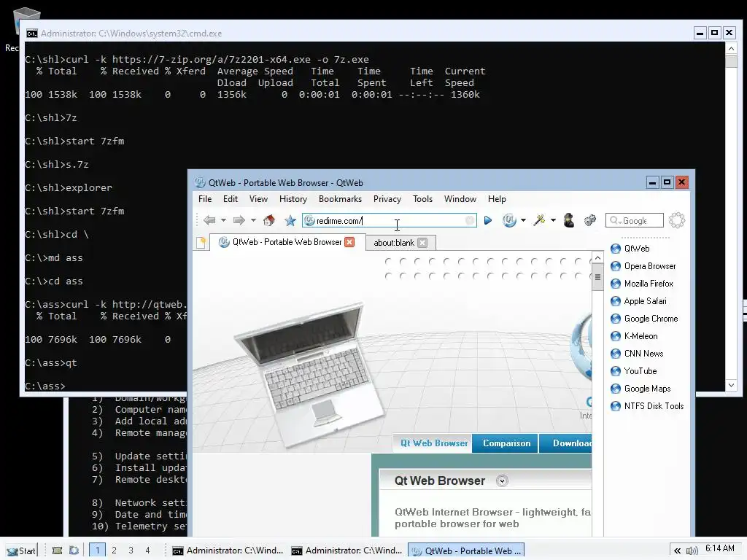Image resolution: width=747 pixels, height=560 pixels.
Task: Expand hidden tray icons chevron
Action: [677, 551]
